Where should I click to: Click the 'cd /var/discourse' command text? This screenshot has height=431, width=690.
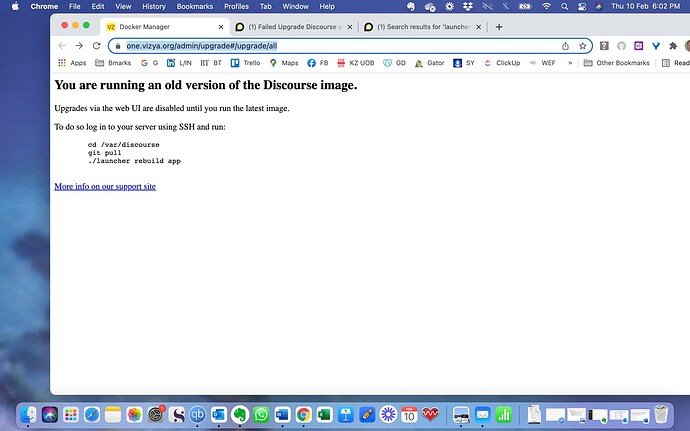point(124,144)
